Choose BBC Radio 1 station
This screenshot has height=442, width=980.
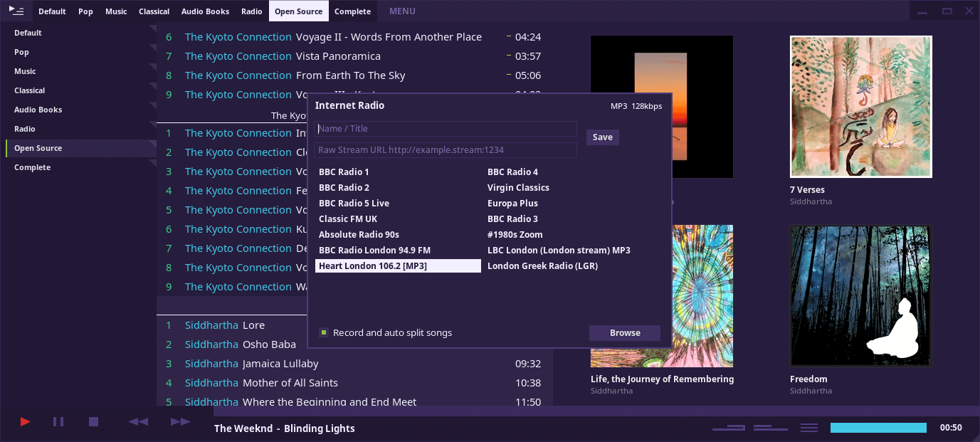[x=398, y=172]
